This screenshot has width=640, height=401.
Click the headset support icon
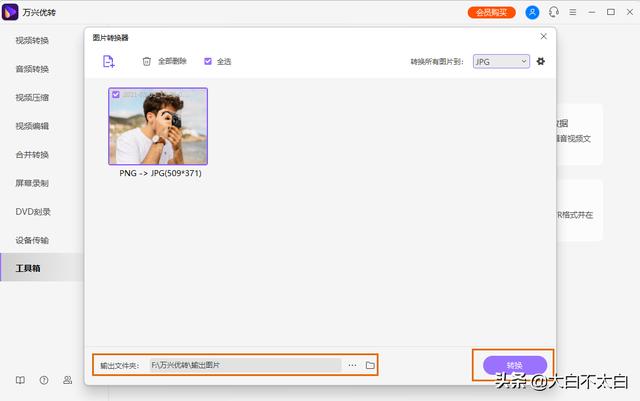(554, 12)
